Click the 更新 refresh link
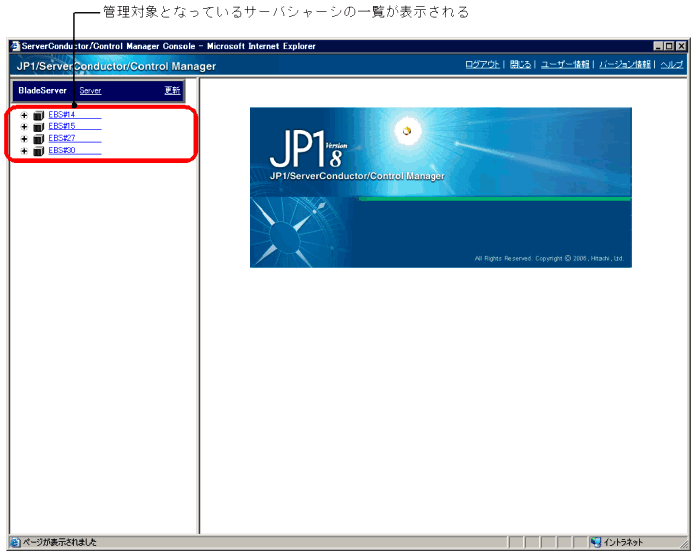Viewport: 693px width, 554px height. tap(172, 90)
